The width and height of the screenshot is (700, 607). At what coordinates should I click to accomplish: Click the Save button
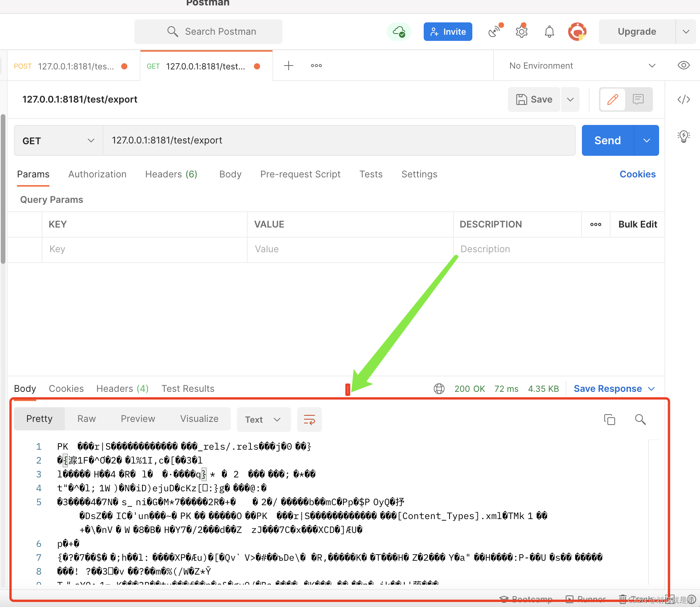point(534,99)
